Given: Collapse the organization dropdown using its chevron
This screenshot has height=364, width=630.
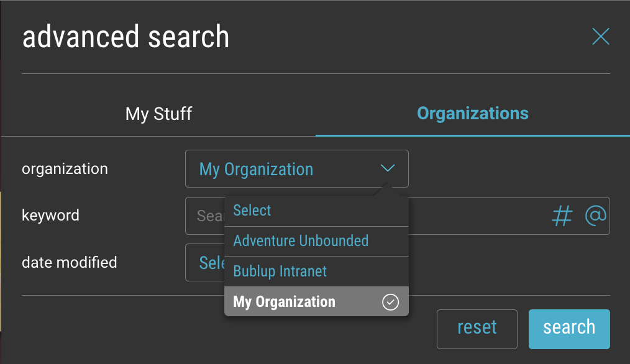Looking at the screenshot, I should click(388, 168).
